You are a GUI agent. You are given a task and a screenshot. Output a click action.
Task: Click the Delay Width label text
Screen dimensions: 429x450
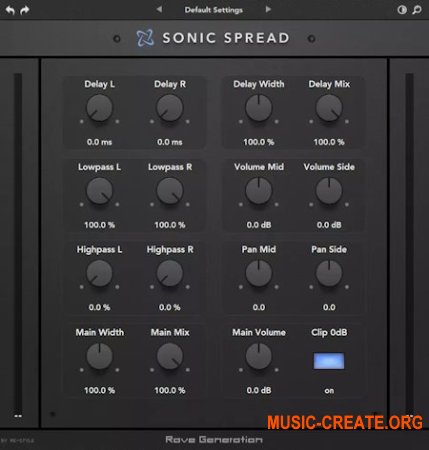(259, 84)
